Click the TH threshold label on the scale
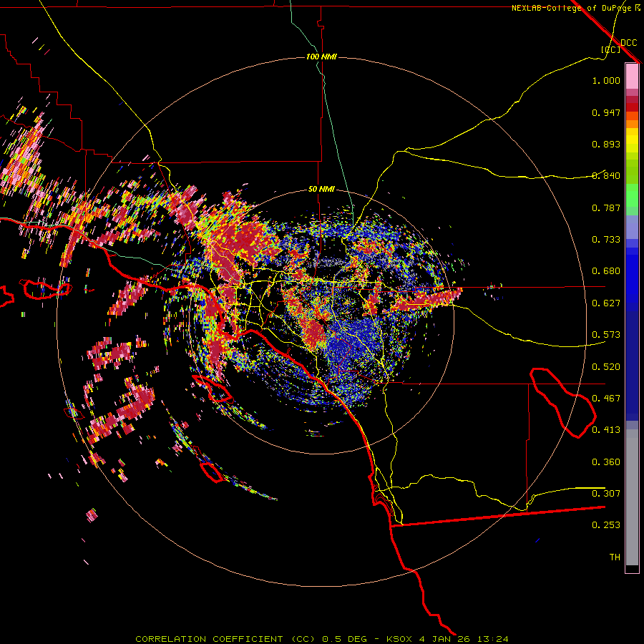 pos(615,557)
